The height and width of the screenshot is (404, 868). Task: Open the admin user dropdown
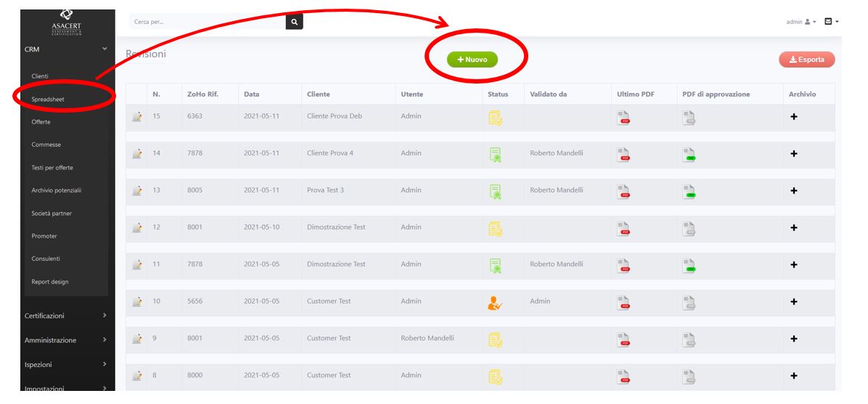pos(801,22)
